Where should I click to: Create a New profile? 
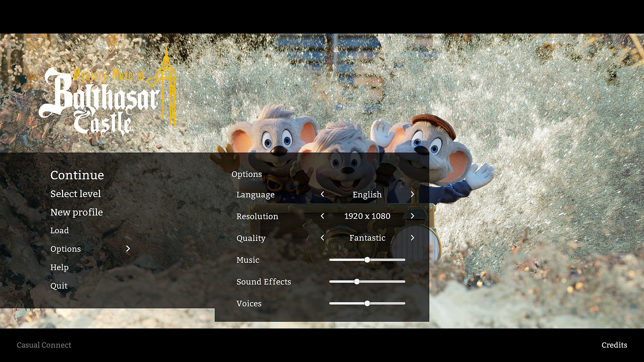point(76,212)
